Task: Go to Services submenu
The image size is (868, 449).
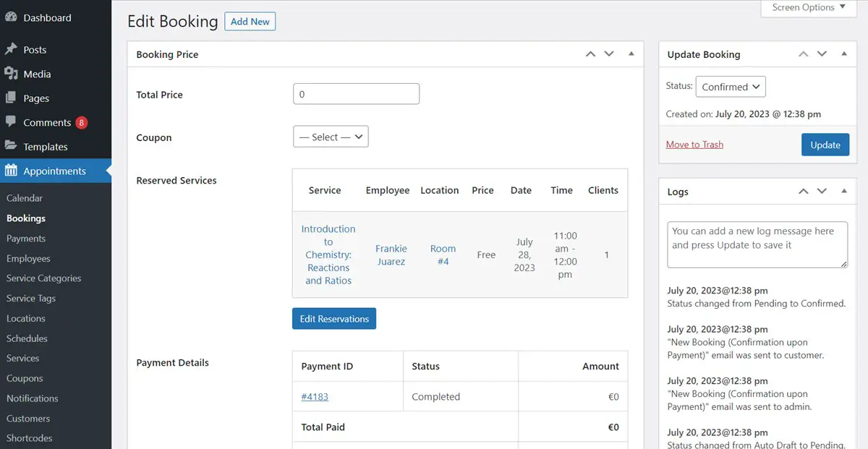Action: (23, 359)
